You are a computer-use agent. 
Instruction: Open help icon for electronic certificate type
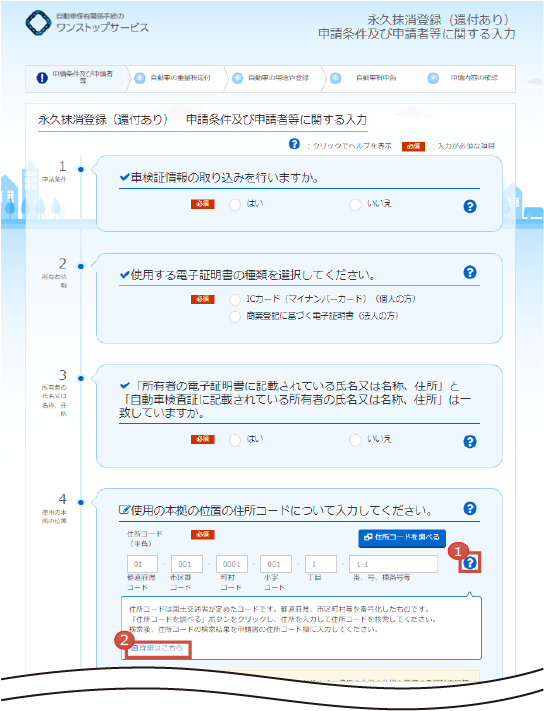470,272
